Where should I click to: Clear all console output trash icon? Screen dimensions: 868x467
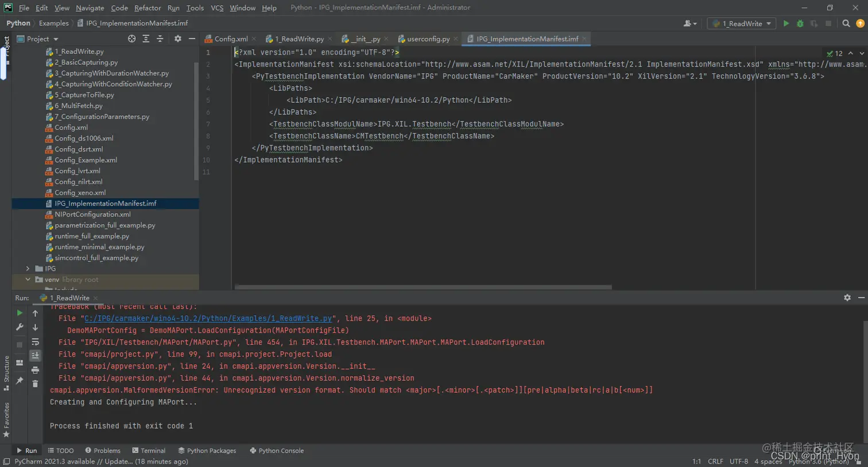point(35,384)
